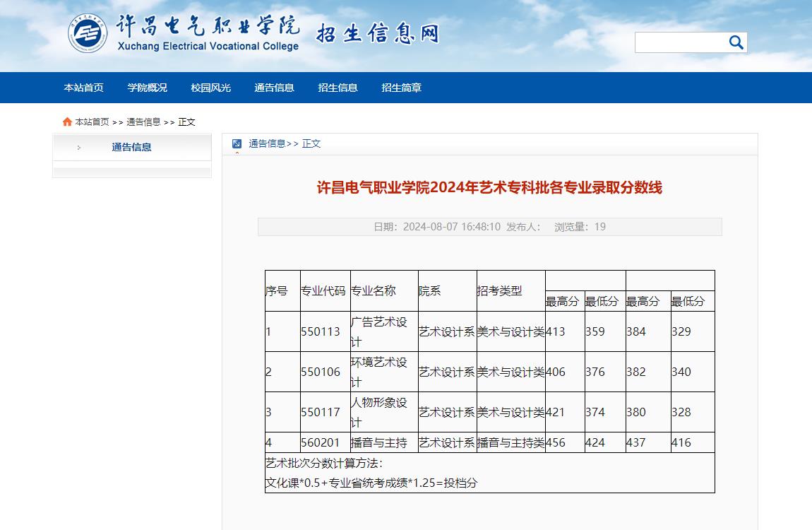Click the blue square icon above article
Screen dimensions: 812x530
[237, 143]
